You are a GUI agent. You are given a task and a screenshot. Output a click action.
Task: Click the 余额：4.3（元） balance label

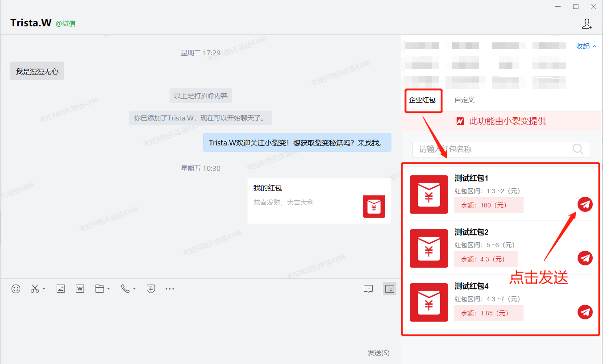pos(486,259)
